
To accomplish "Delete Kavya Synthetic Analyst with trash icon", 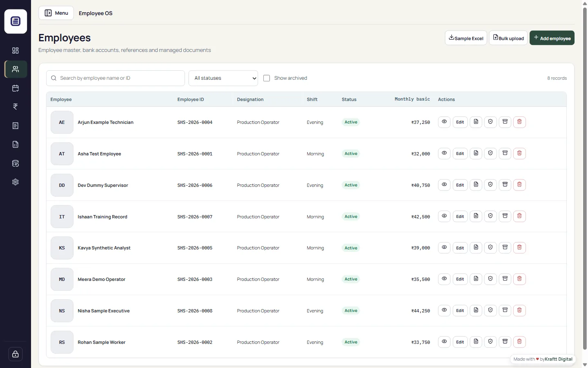I will click(519, 247).
